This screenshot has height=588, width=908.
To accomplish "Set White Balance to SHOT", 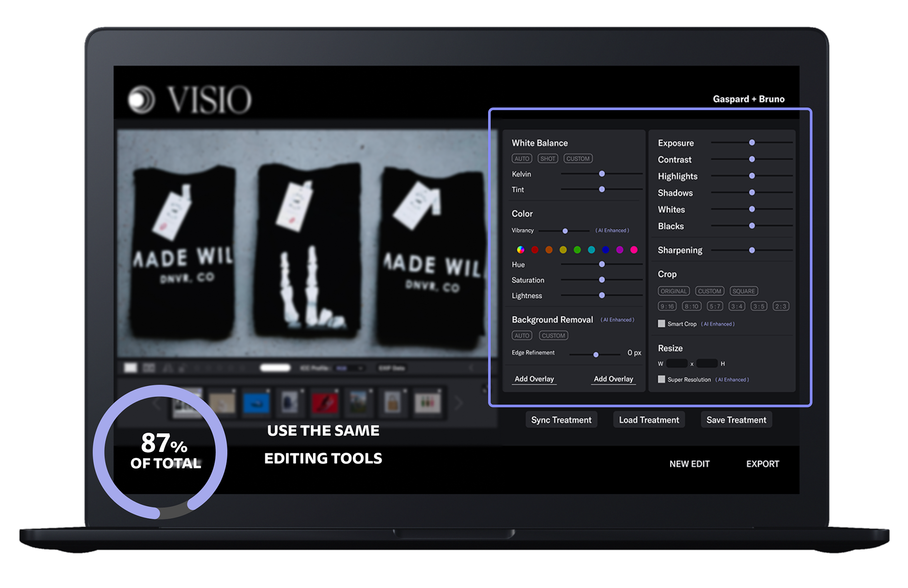I will pos(548,159).
